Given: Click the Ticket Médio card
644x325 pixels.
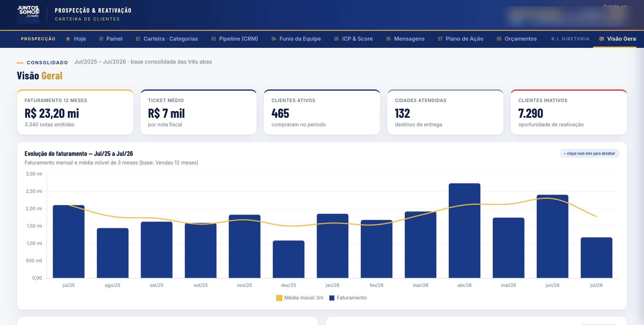Looking at the screenshot, I should [x=198, y=112].
